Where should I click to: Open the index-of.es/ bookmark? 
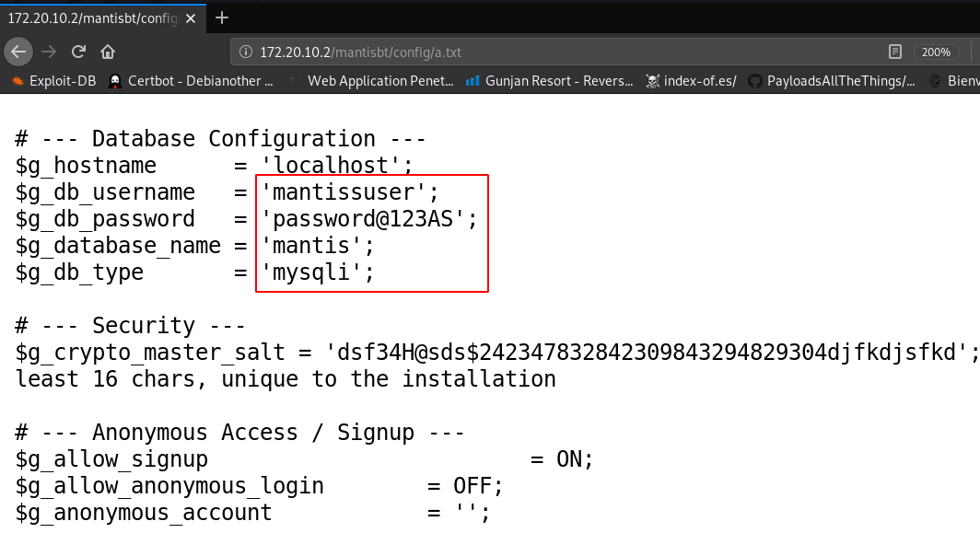click(x=691, y=81)
